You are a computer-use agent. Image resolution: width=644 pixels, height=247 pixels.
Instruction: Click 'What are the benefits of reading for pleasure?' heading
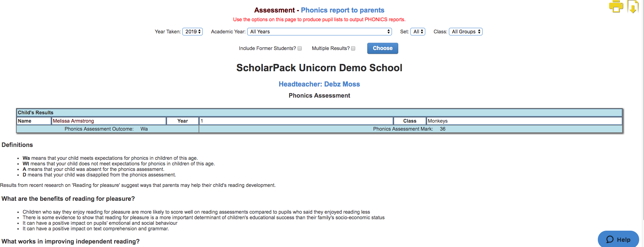(x=68, y=199)
